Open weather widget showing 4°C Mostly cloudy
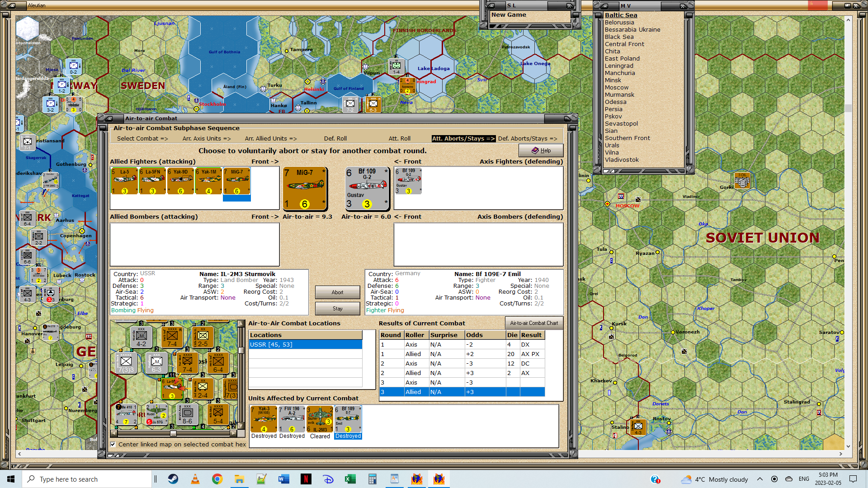This screenshot has height=488, width=868. point(714,479)
